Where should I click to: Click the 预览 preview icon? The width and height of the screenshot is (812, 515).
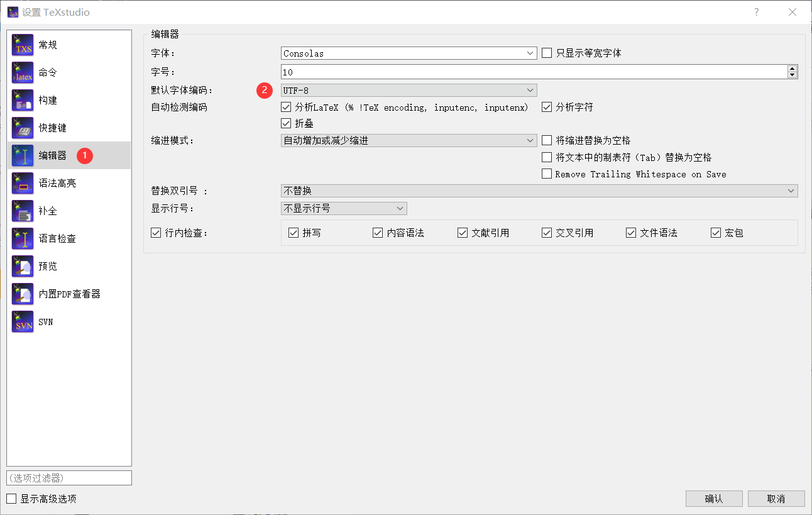(x=23, y=267)
